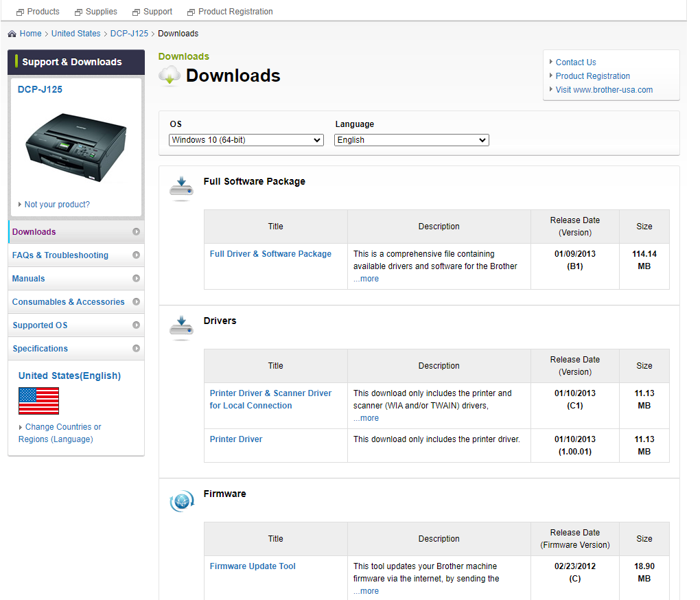Screen dimensions: 700x600
Task: Click the United States flag image
Action: click(x=39, y=401)
